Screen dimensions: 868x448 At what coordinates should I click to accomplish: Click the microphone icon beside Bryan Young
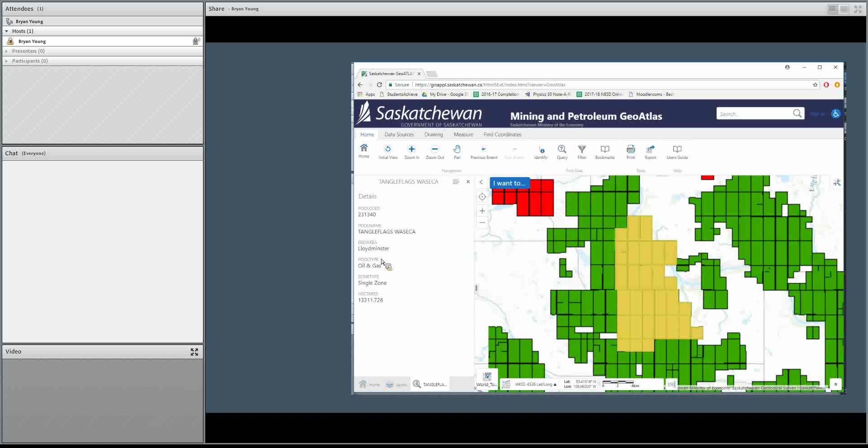pyautogui.click(x=196, y=41)
